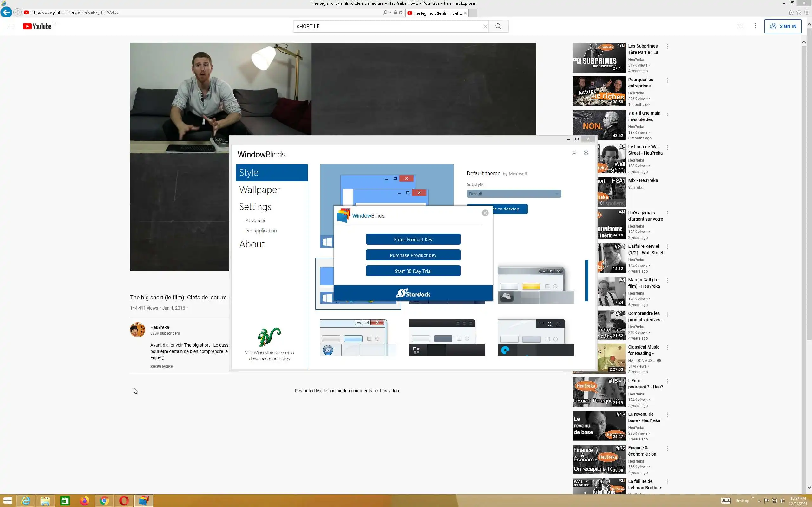Click the YouTube search magnifier button

tap(498, 26)
